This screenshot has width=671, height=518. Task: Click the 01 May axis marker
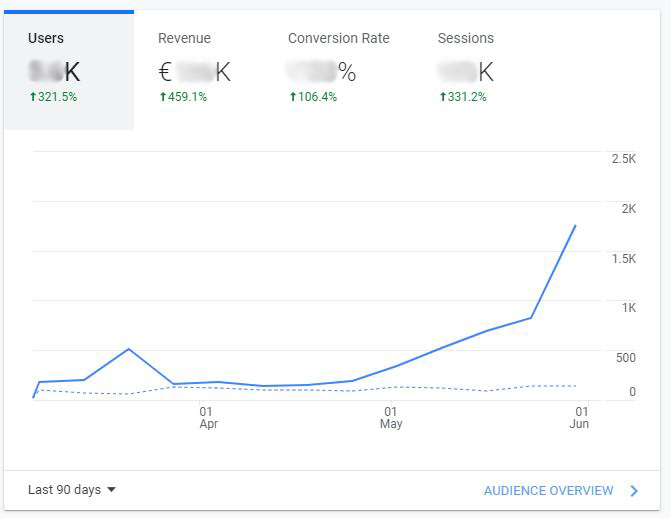(x=391, y=417)
